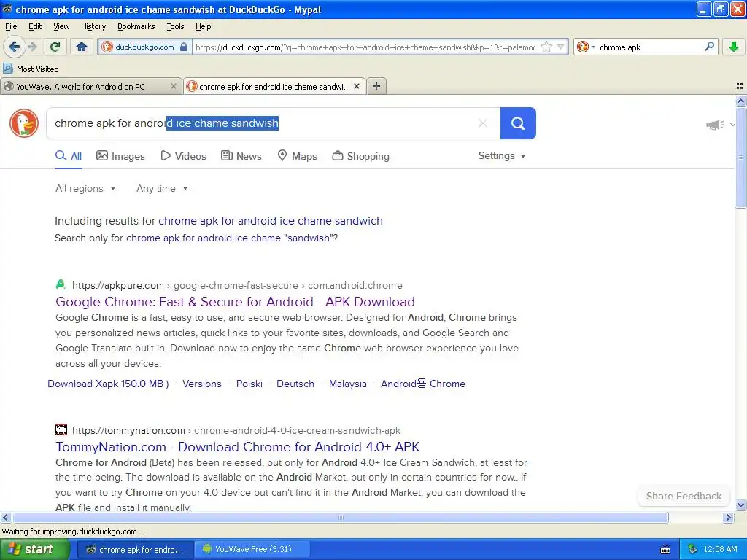Open the History menu

(x=93, y=26)
